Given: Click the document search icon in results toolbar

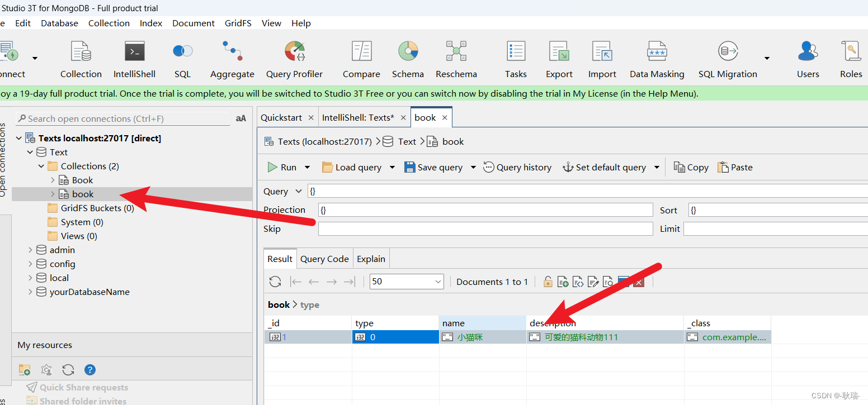Looking at the screenshot, I should (x=608, y=282).
